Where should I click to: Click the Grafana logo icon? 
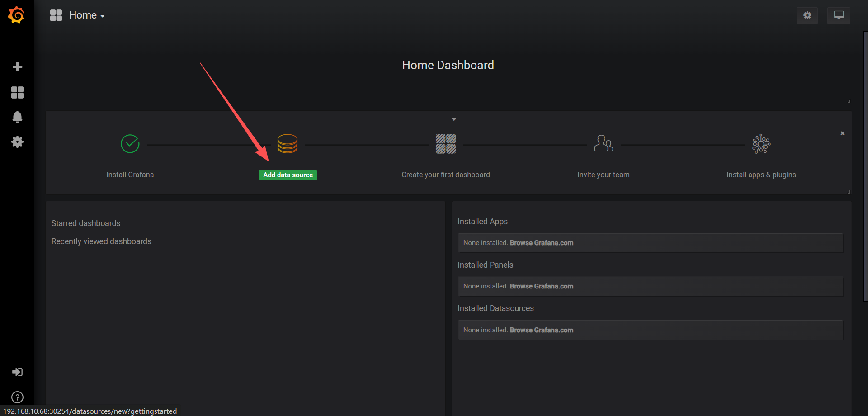click(x=16, y=15)
